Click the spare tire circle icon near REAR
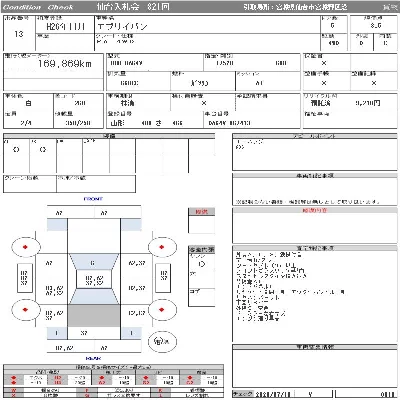 click(162, 341)
